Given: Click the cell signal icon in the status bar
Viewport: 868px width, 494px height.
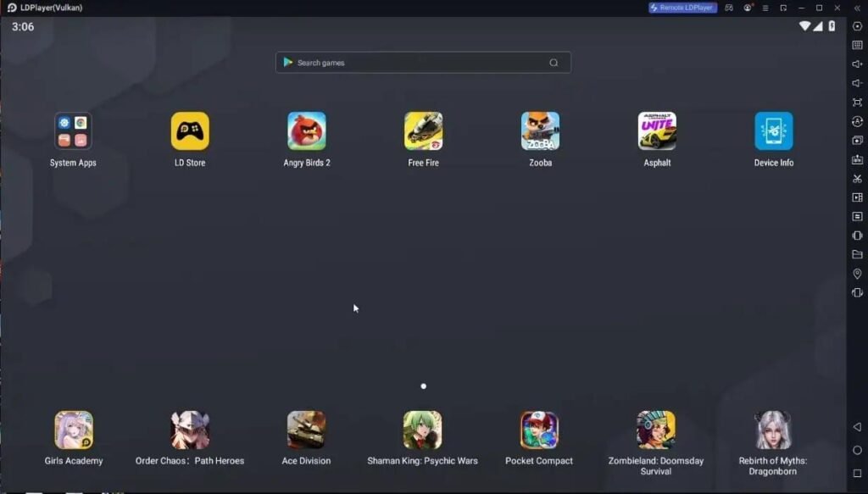Looking at the screenshot, I should point(818,26).
